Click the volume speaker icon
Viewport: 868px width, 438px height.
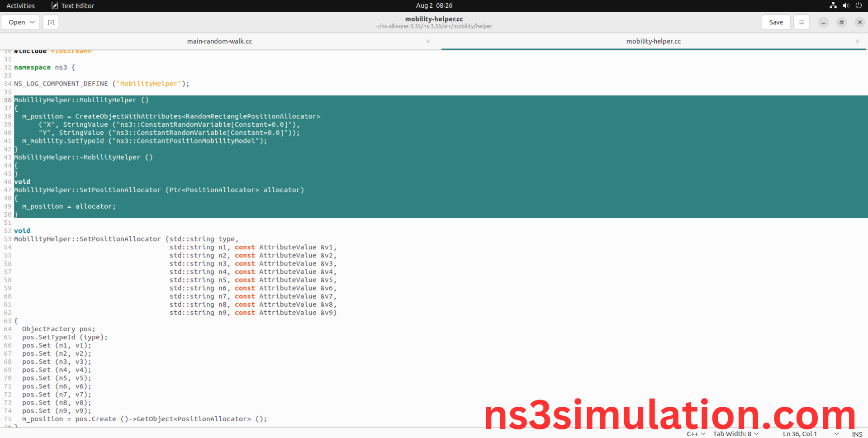(846, 5)
